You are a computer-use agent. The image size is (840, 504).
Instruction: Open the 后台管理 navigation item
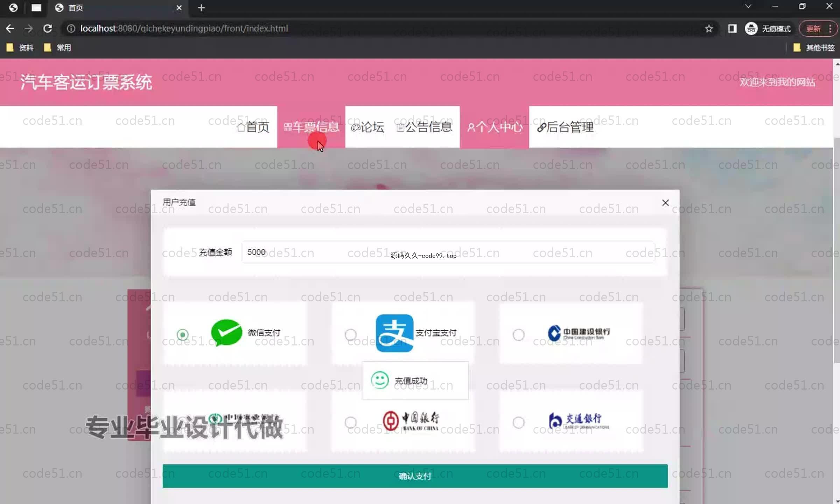[x=565, y=127]
